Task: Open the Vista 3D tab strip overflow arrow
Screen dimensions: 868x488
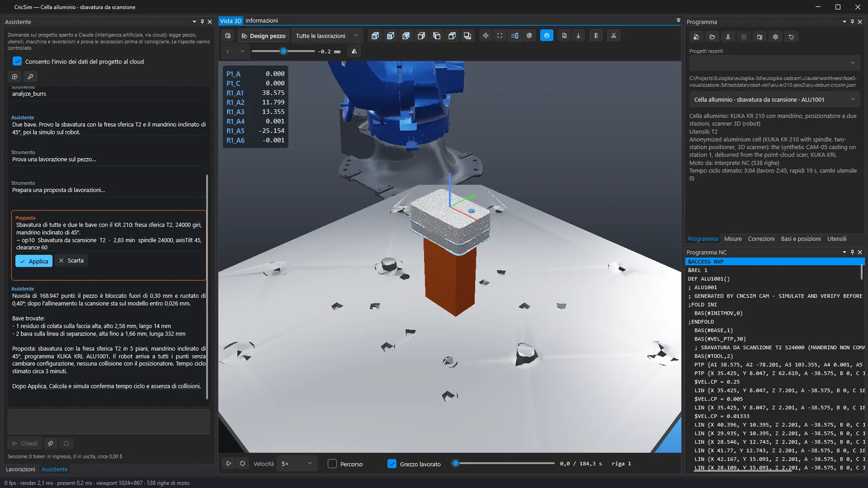Action: coord(678,20)
